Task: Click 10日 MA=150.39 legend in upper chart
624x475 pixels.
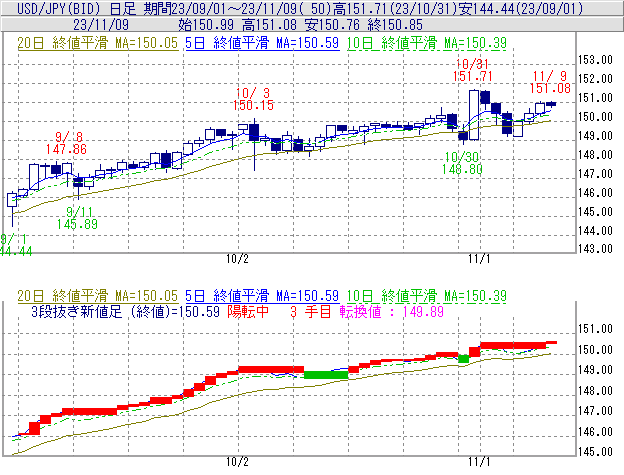Action: (427, 43)
